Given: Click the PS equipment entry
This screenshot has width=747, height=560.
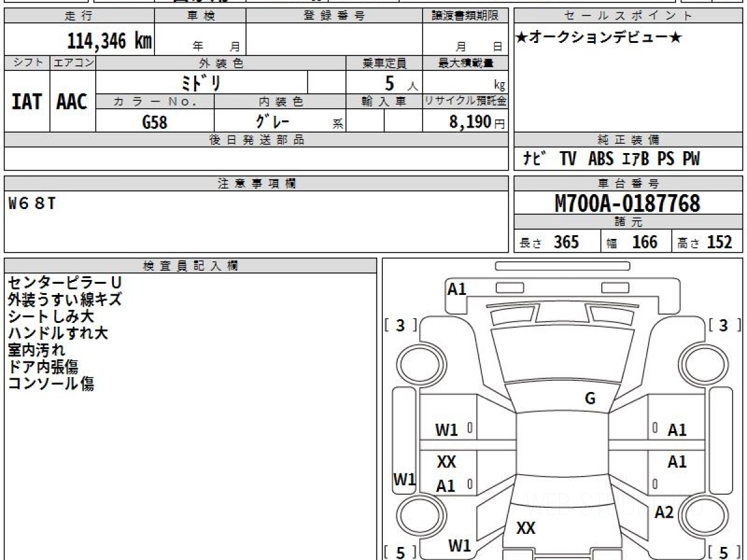Looking at the screenshot, I should (x=665, y=159).
